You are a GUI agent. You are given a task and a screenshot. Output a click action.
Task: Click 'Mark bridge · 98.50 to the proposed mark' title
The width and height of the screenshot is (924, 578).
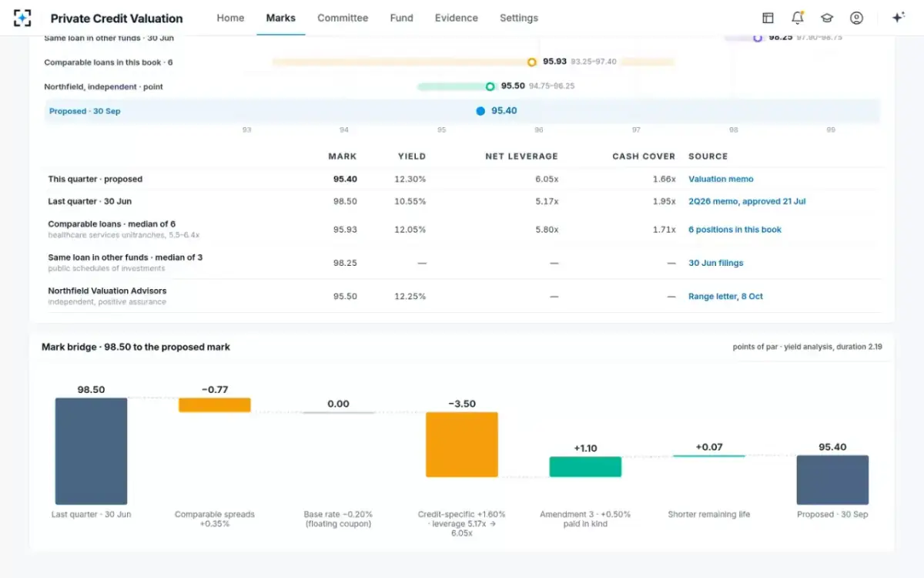tap(136, 347)
